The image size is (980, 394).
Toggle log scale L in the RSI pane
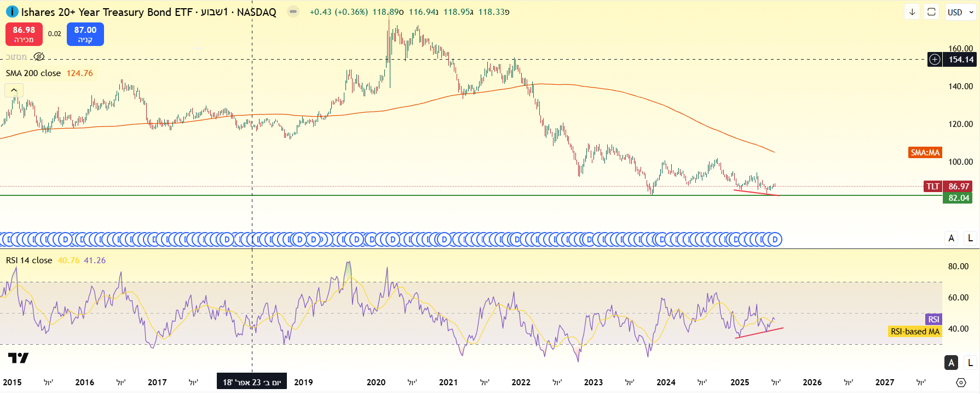(x=970, y=362)
